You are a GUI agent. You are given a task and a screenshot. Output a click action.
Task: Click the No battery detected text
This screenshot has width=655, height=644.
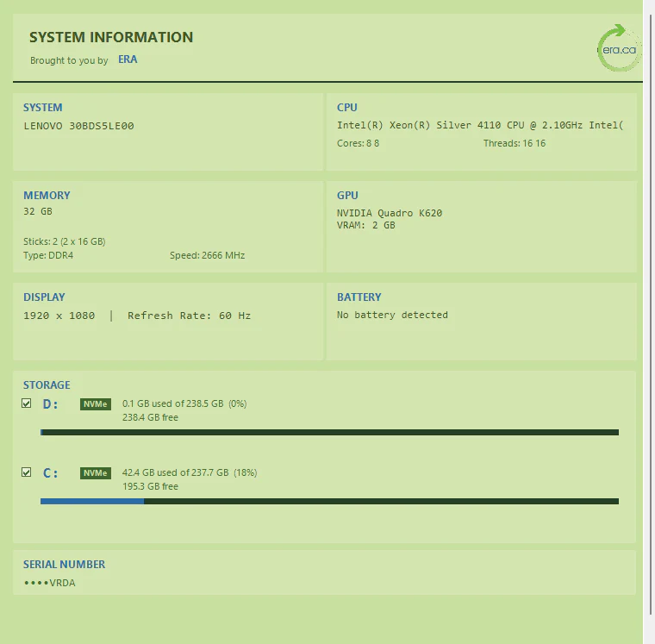pyautogui.click(x=392, y=315)
